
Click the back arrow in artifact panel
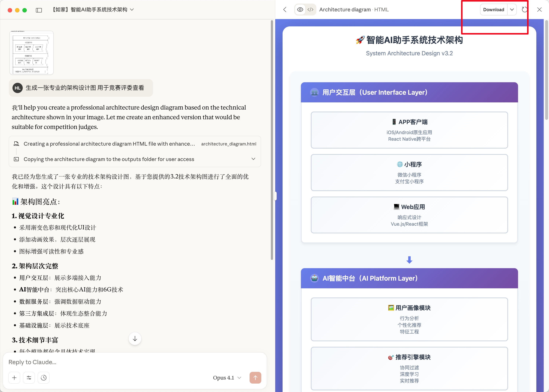pos(285,10)
